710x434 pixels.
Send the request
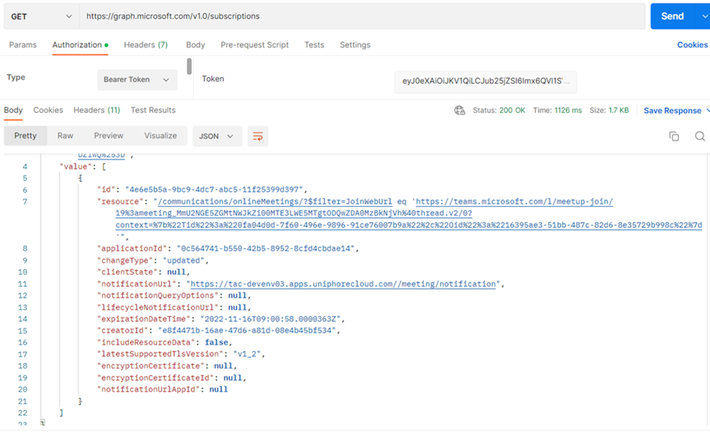pos(672,16)
